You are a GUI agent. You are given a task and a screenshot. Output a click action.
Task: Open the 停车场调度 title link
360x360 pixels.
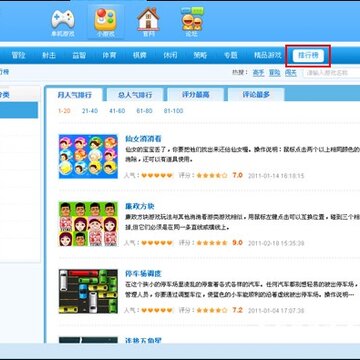[x=143, y=274]
